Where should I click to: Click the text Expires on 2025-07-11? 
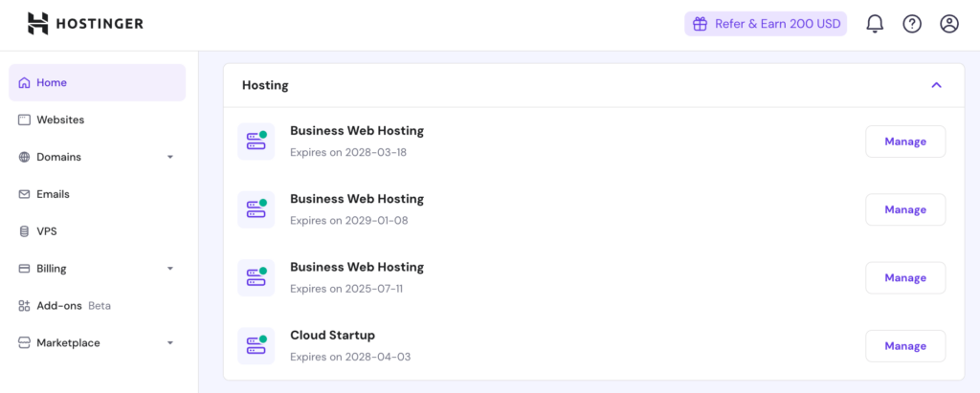346,289
